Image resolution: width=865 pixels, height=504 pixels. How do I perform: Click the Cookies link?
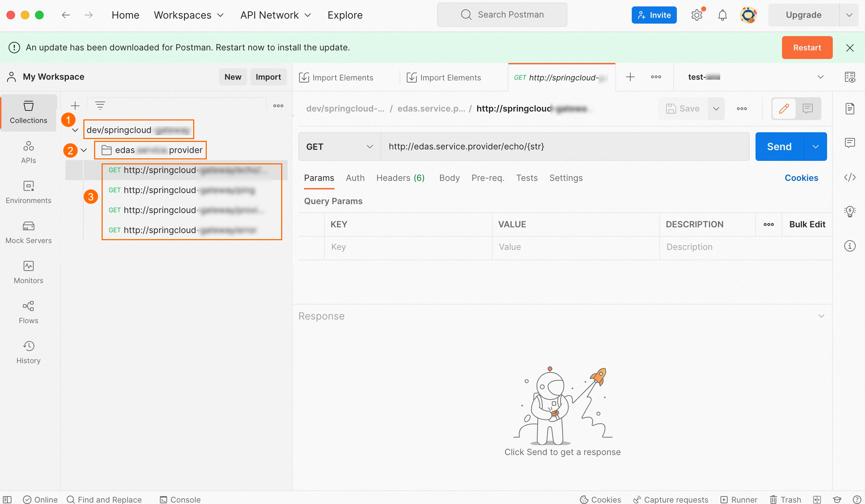point(801,178)
